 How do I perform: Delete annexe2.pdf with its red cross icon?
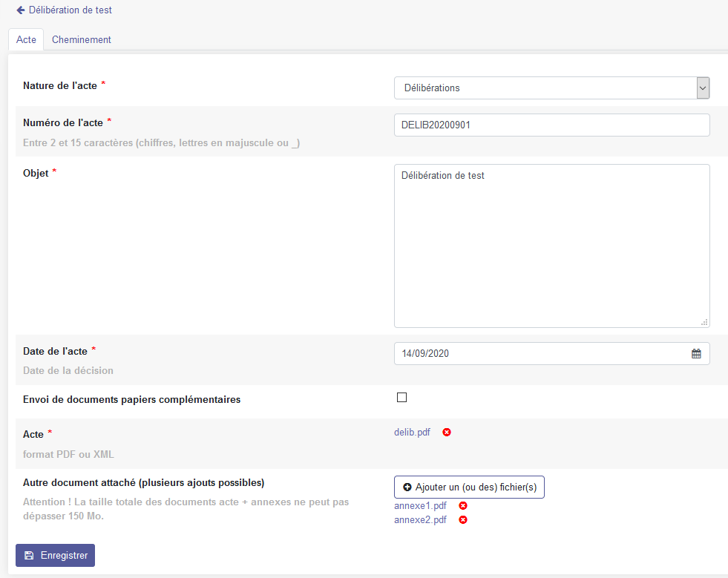click(463, 520)
